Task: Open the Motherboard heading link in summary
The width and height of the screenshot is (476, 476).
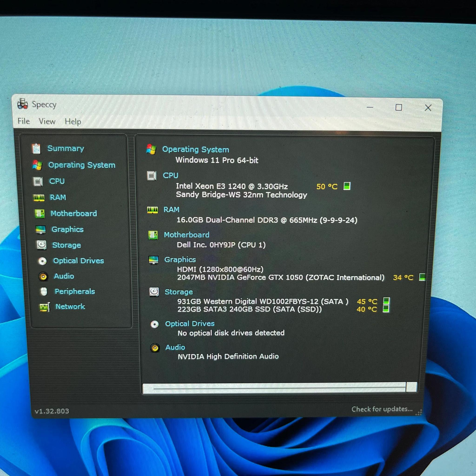Action: click(187, 235)
